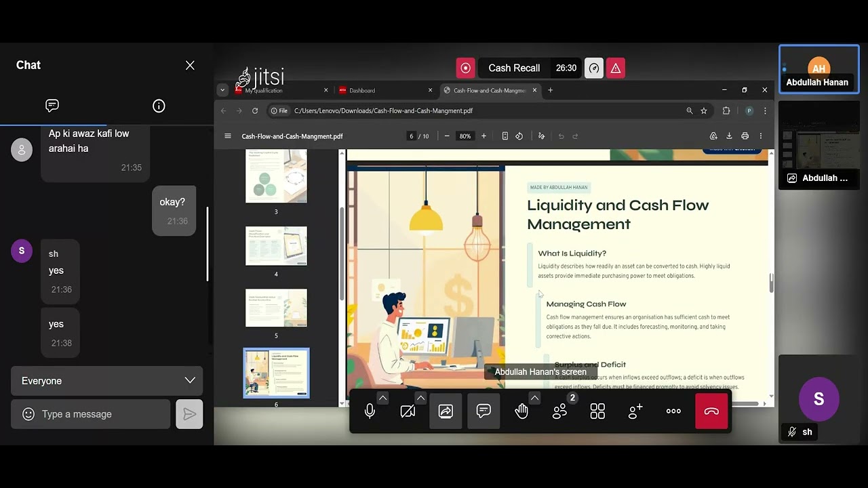Download the PDF
This screenshot has width=868, height=488.
[729, 136]
